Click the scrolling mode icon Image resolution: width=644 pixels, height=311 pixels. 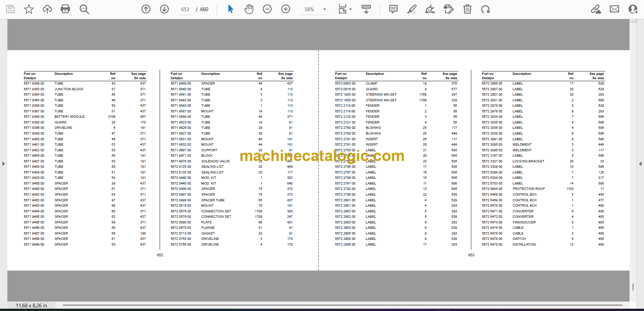(x=366, y=9)
